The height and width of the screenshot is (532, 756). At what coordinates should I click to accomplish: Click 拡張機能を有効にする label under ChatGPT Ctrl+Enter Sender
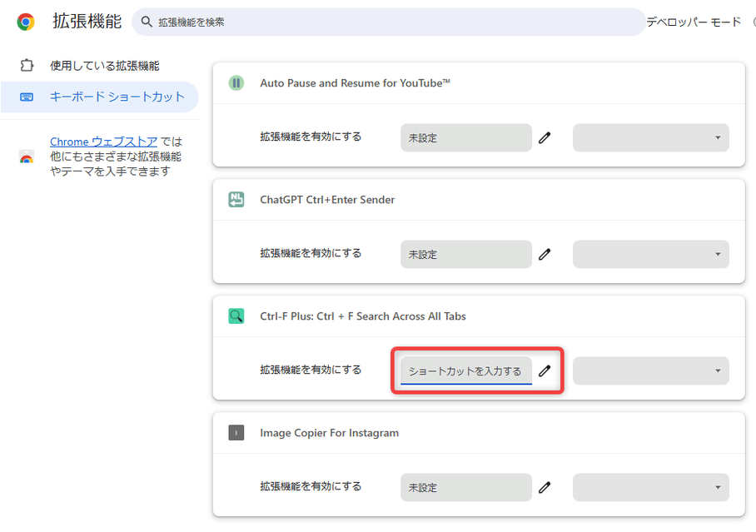point(311,253)
